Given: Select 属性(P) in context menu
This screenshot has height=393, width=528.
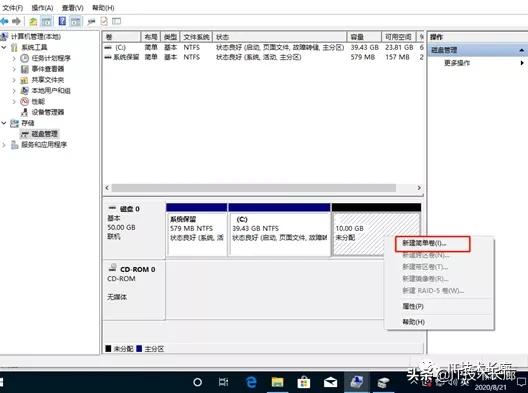Looking at the screenshot, I should tap(413, 306).
